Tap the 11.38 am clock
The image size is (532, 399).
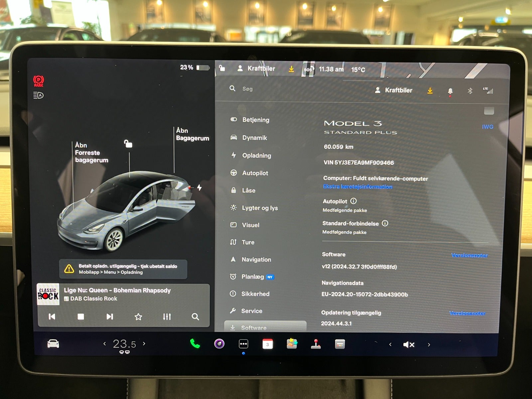click(331, 69)
